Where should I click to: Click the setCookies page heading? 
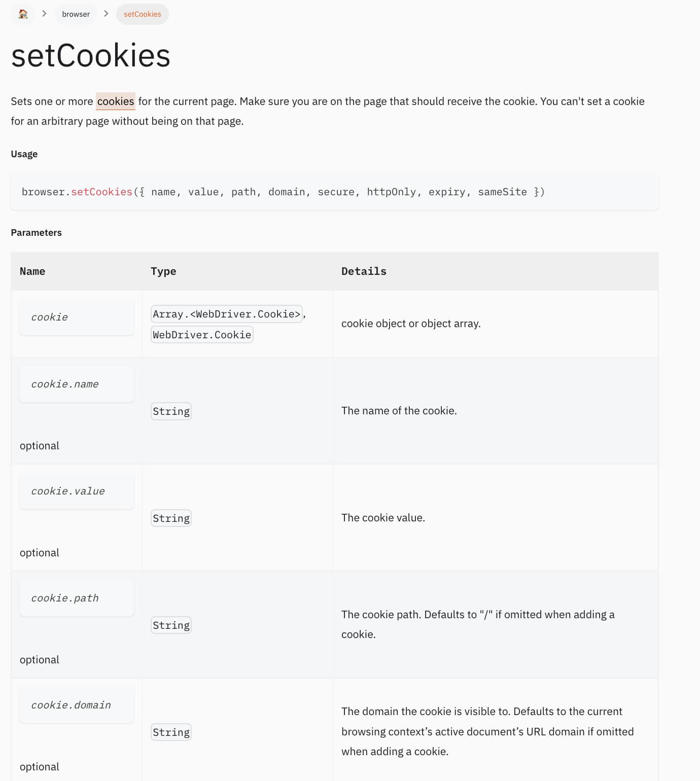click(91, 55)
